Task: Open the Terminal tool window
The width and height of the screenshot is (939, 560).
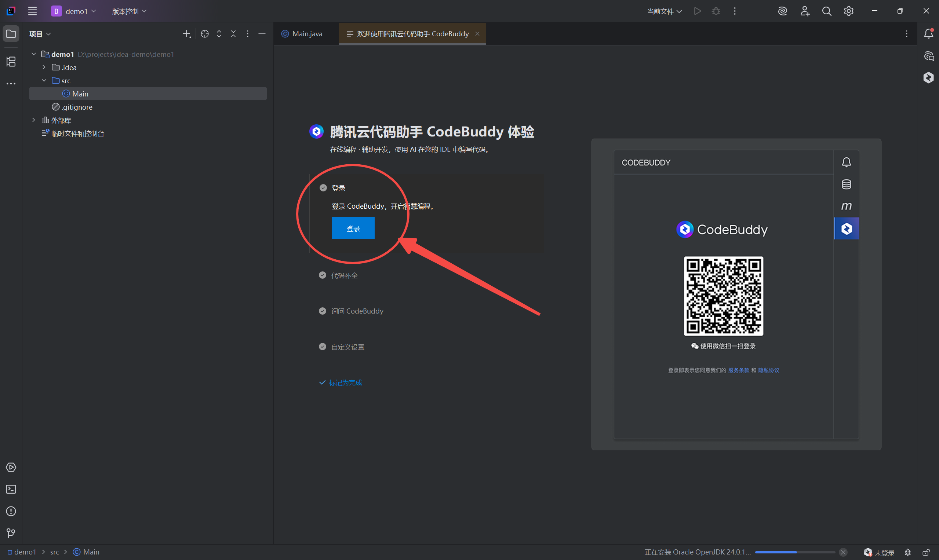Action: [11, 489]
